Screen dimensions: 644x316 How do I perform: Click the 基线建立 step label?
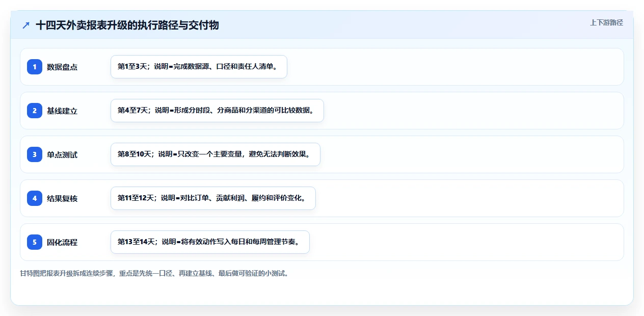pyautogui.click(x=62, y=111)
